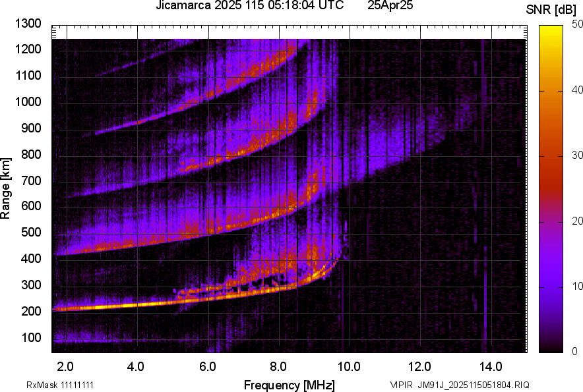Click the 'RxMask 11111111' footer text

point(60,385)
